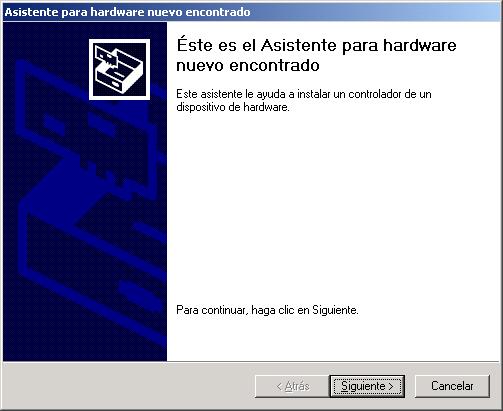Click the heading's second line nuevo encontrado
Image resolution: width=503 pixels, height=411 pixels.
pyautogui.click(x=248, y=65)
